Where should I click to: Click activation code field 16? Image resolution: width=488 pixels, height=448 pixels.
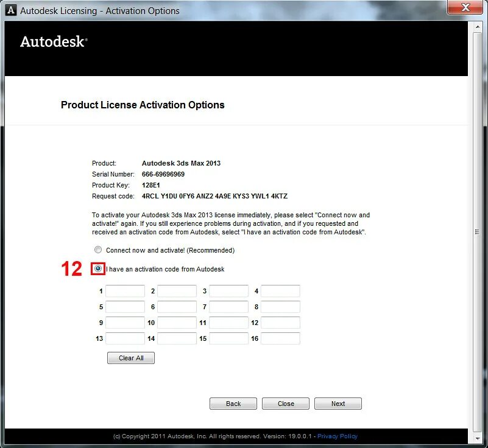[280, 338]
